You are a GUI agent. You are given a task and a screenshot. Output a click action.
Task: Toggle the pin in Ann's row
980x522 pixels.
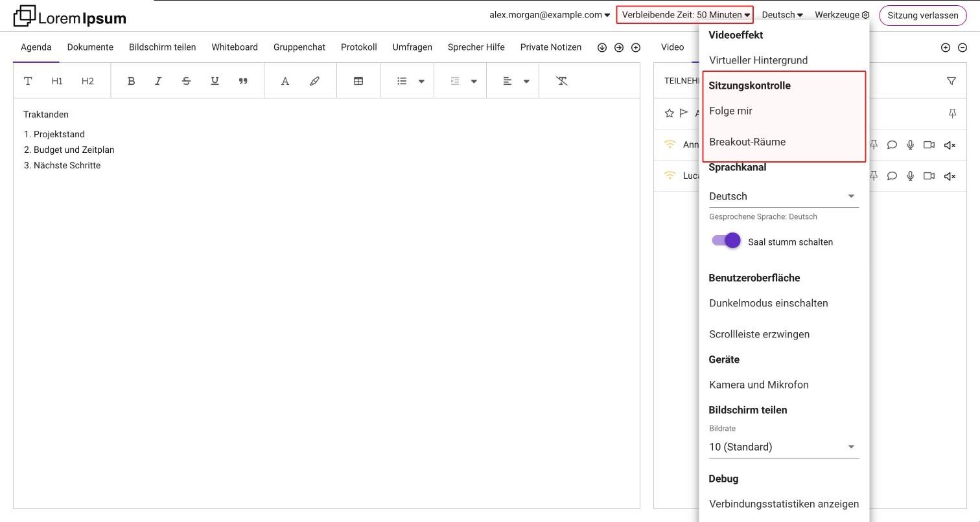click(x=874, y=145)
